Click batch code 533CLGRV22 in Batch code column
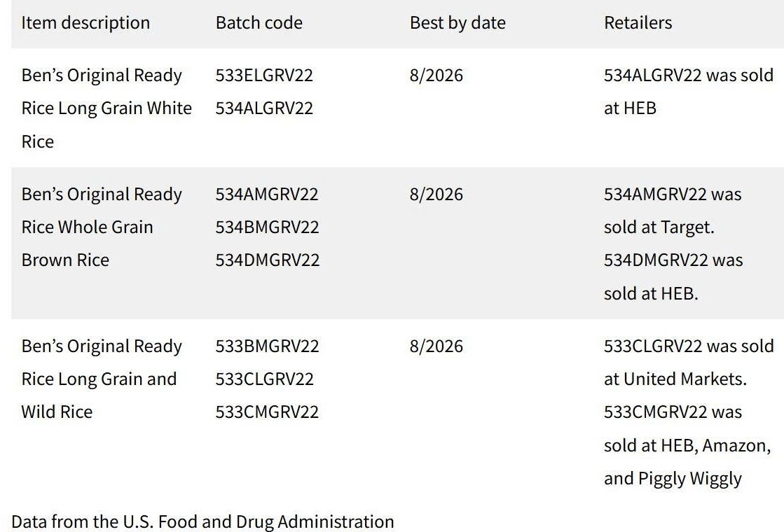 click(x=264, y=379)
